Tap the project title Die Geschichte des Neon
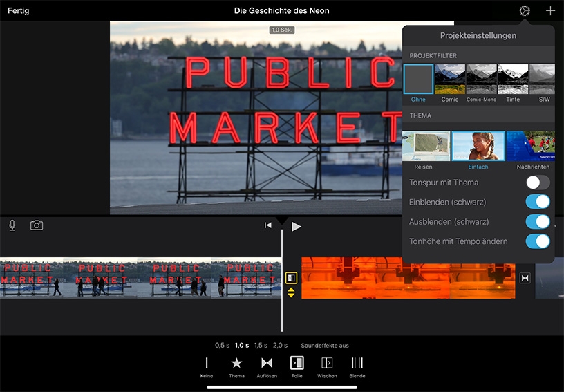This screenshot has width=564, height=392. (281, 11)
